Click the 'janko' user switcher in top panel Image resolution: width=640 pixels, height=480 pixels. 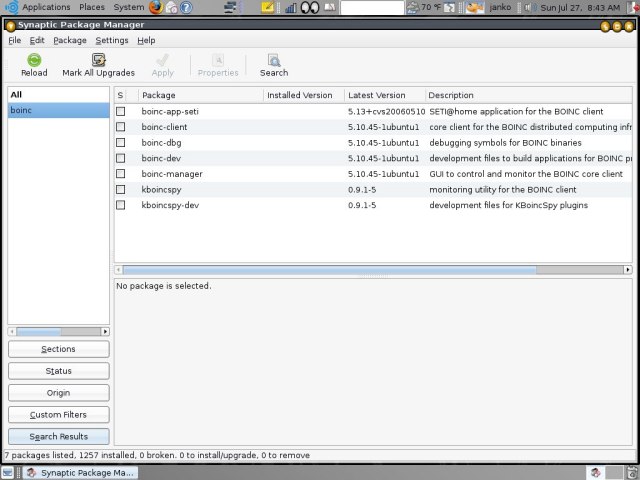500,7
